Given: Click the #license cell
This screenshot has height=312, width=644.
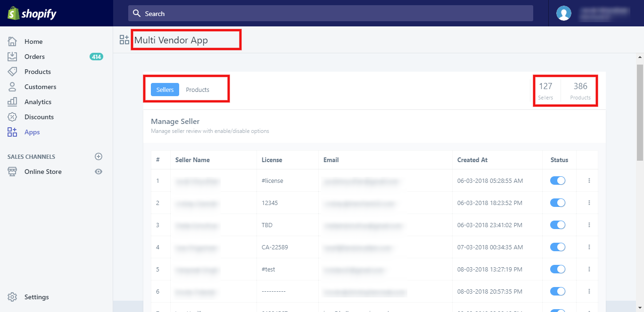Looking at the screenshot, I should tap(272, 181).
